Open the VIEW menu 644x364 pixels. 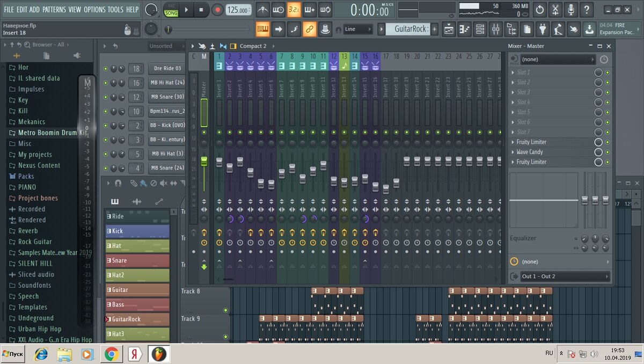pos(75,10)
